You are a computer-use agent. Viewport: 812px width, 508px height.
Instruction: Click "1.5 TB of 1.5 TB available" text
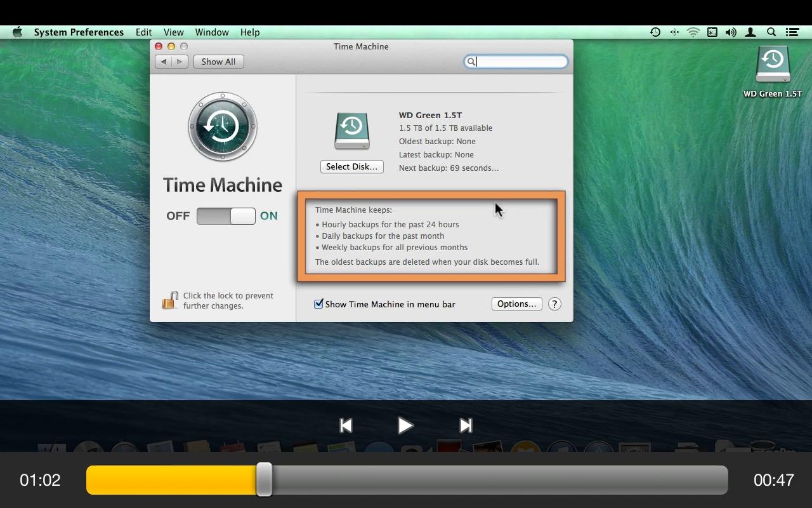pyautogui.click(x=445, y=128)
